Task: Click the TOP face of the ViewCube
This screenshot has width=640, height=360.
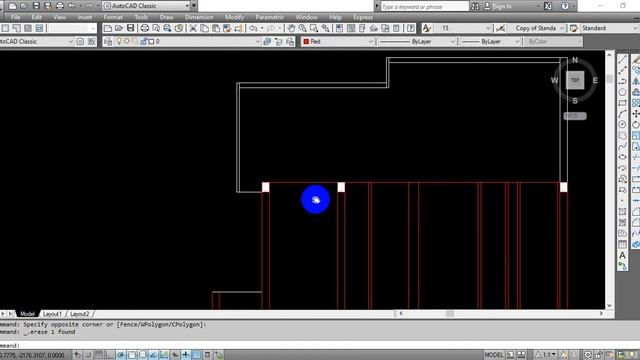Action: [x=575, y=80]
